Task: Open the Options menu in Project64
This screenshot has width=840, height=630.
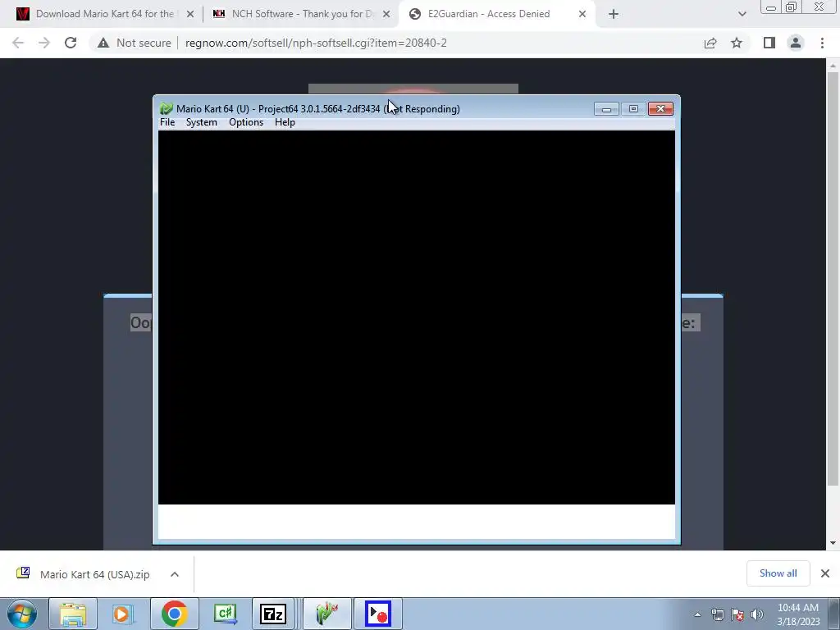Action: 246,122
